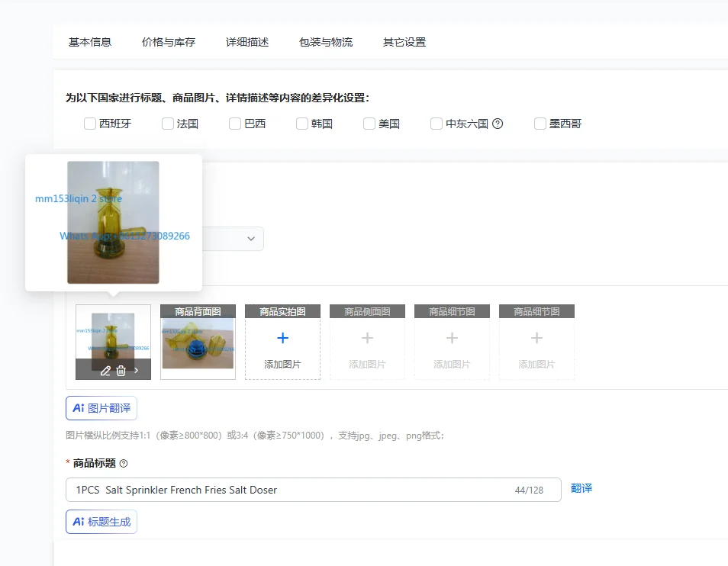
Task: Edit the first product image with pencil icon
Action: pos(105,371)
